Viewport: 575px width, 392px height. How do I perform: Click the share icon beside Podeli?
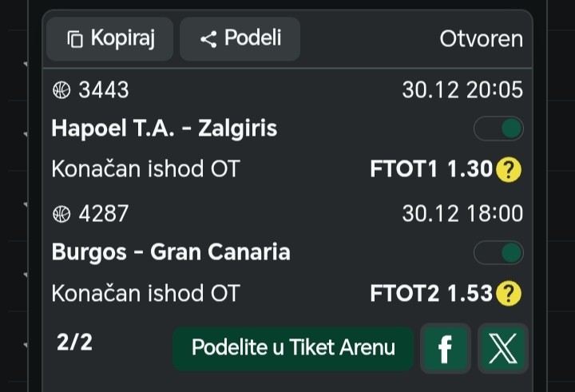[208, 39]
